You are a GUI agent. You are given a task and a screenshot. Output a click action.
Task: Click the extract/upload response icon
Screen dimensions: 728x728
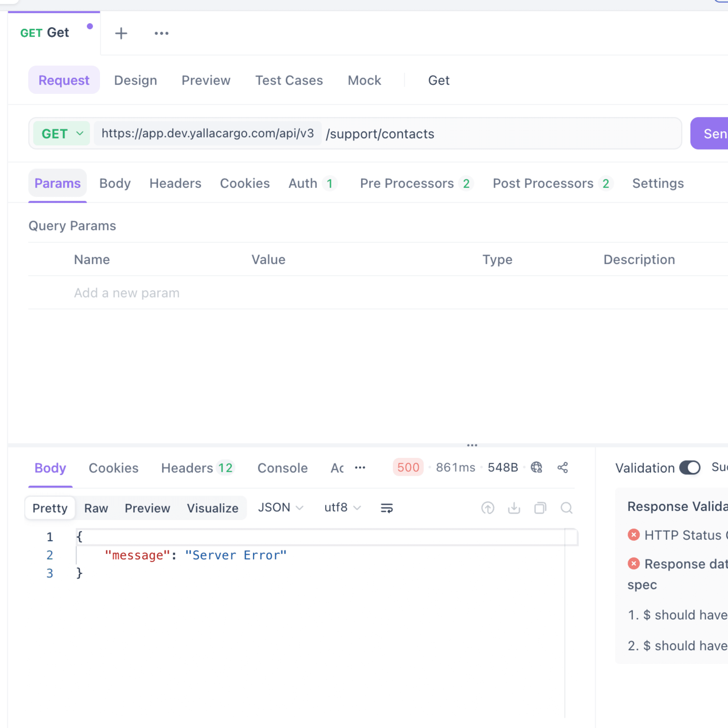pos(487,508)
